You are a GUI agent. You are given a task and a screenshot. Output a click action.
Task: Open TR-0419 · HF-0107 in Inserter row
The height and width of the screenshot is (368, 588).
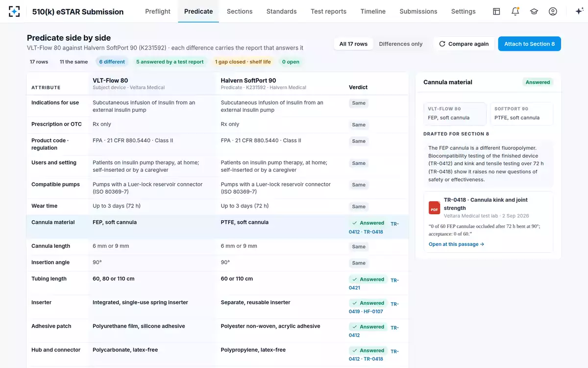(x=374, y=307)
